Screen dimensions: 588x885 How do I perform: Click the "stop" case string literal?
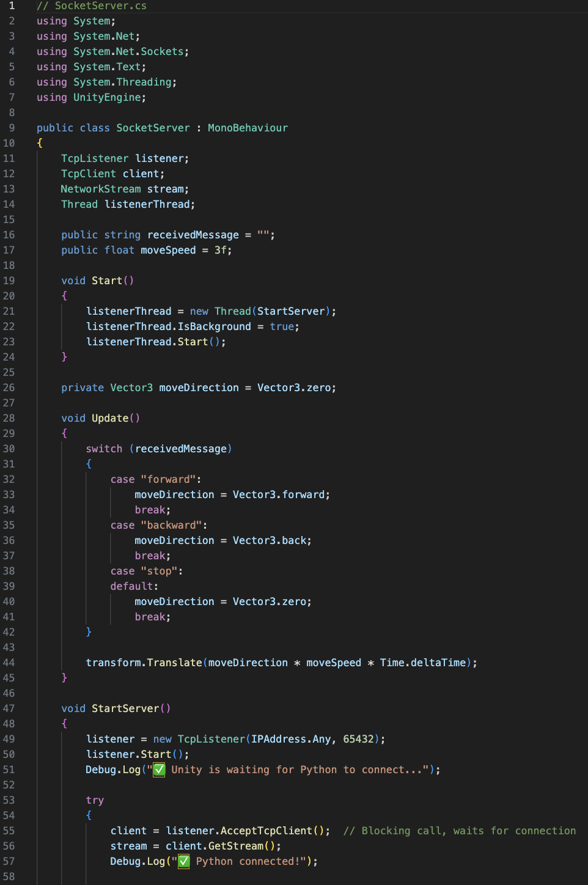click(x=159, y=571)
